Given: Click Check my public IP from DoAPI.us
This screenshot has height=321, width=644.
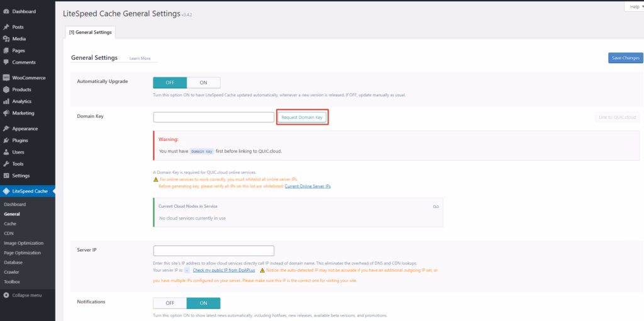Looking at the screenshot, I should (x=224, y=271).
